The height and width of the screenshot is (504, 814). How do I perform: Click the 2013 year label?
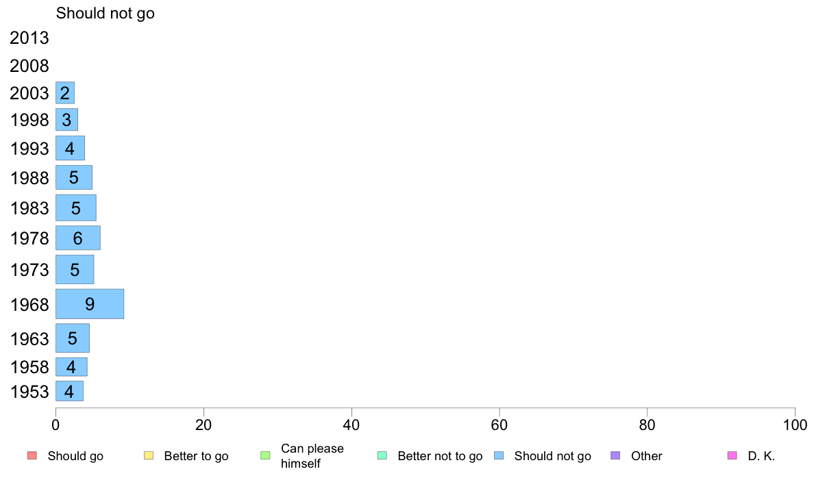(x=29, y=38)
